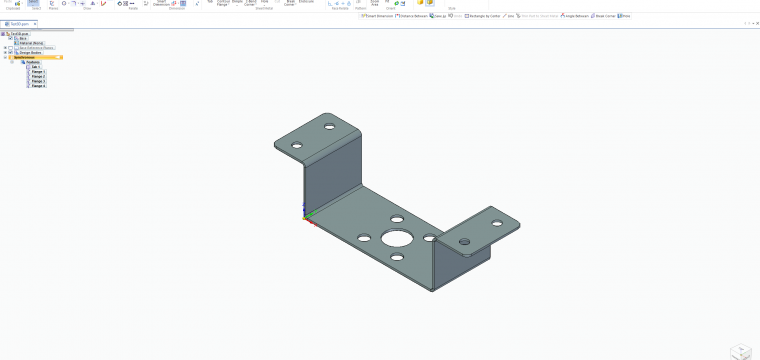Expand the Design Bodies tree node
The image size is (760, 360).
point(5,53)
